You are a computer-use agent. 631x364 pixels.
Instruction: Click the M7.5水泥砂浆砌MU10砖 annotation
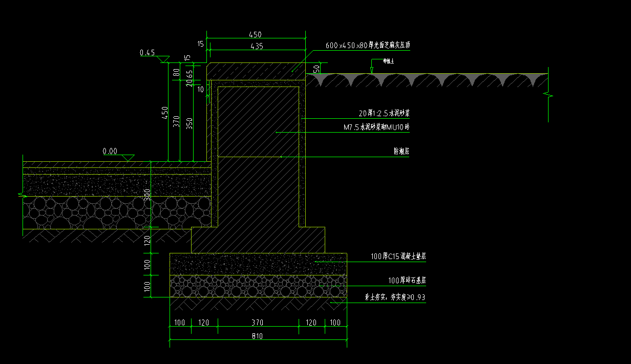coord(377,127)
